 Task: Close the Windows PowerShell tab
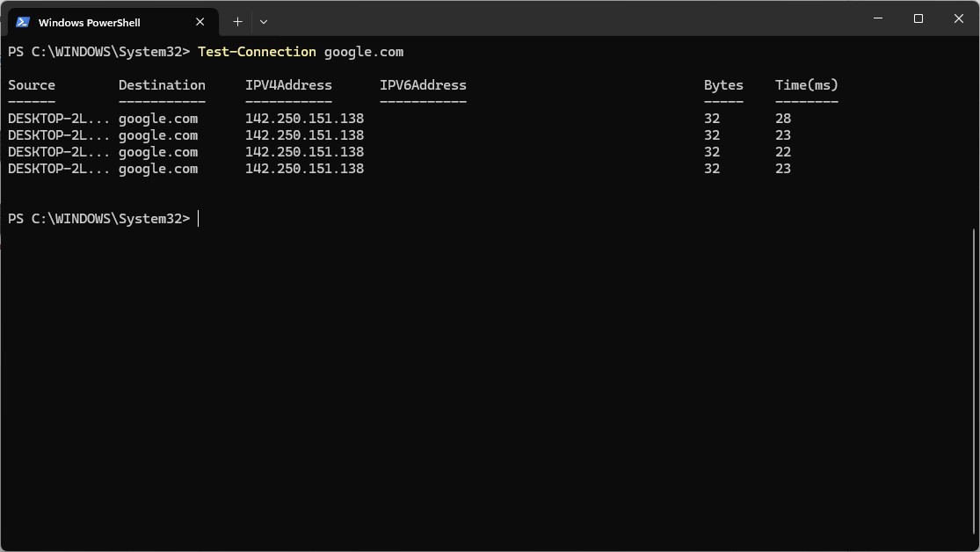pos(200,21)
